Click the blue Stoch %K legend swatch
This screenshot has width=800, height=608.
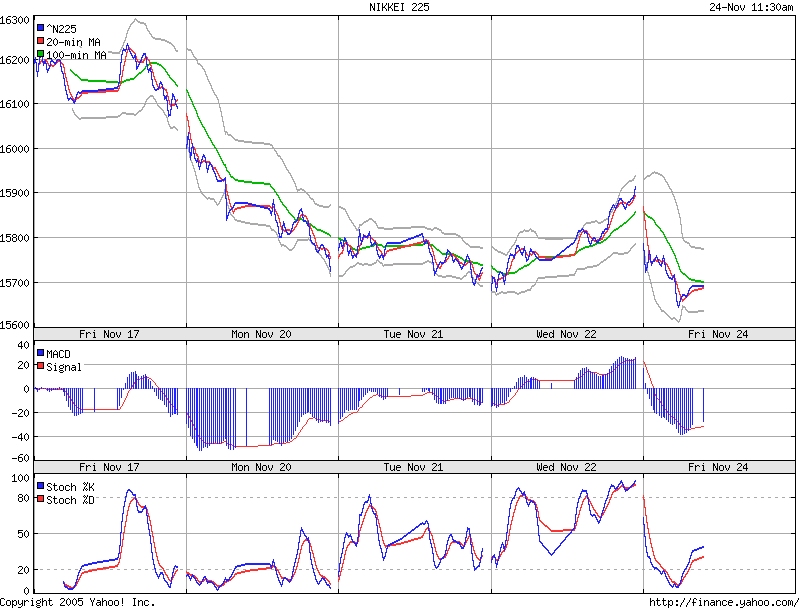tap(40, 486)
